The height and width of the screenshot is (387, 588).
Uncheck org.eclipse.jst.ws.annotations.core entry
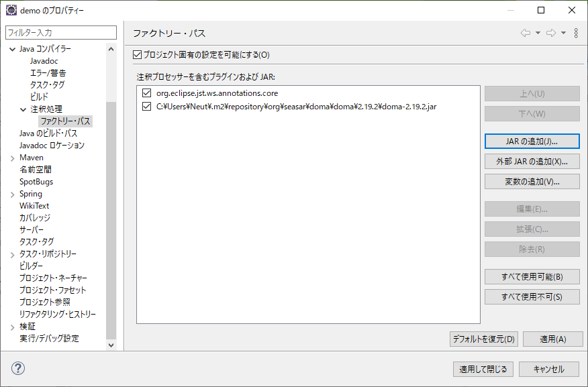[x=146, y=93]
